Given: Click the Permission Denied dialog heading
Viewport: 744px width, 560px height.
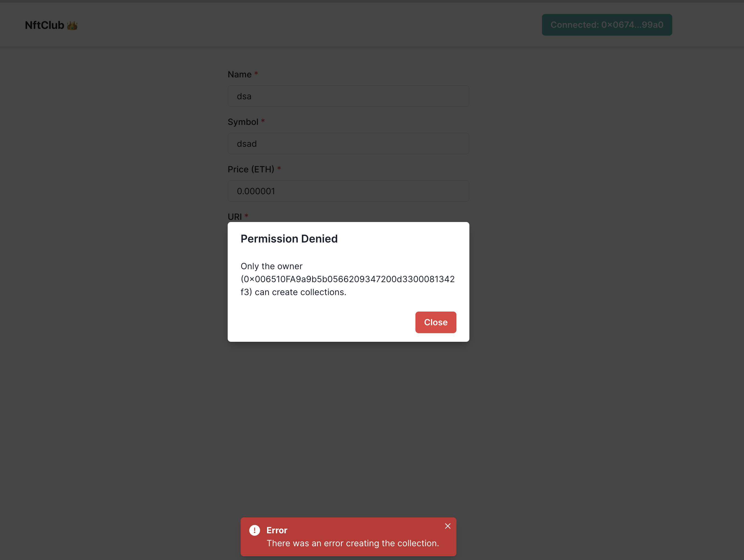Looking at the screenshot, I should pos(289,238).
